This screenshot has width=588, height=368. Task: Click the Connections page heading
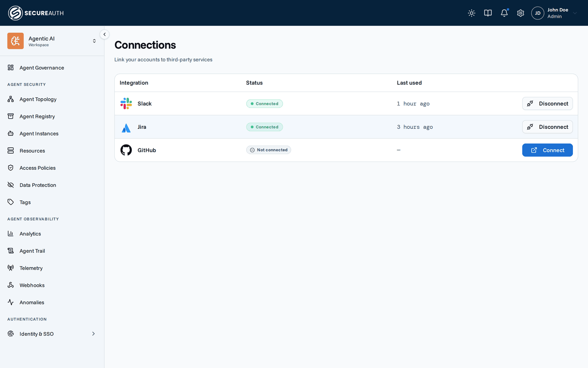pyautogui.click(x=145, y=45)
